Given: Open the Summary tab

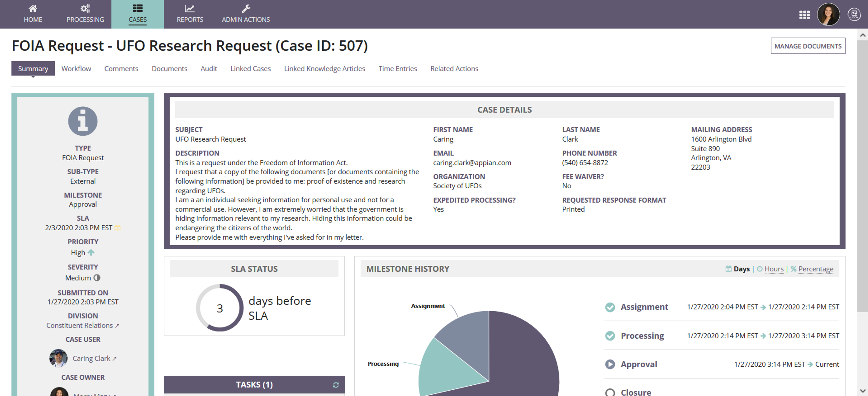Looking at the screenshot, I should pyautogui.click(x=33, y=68).
